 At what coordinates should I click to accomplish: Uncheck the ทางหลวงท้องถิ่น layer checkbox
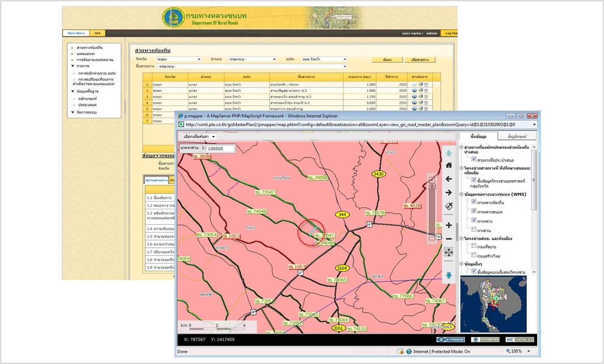[474, 202]
